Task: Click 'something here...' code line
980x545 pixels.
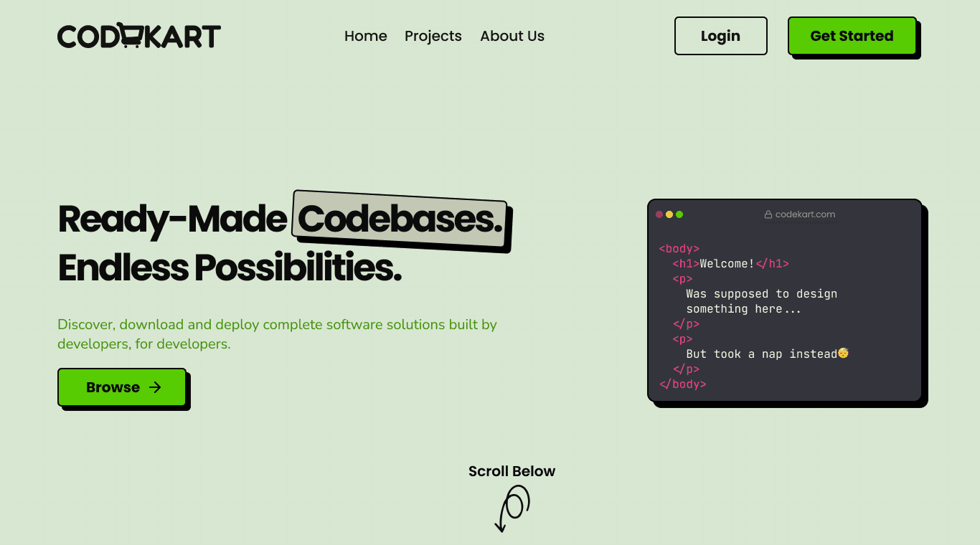Action: 744,309
